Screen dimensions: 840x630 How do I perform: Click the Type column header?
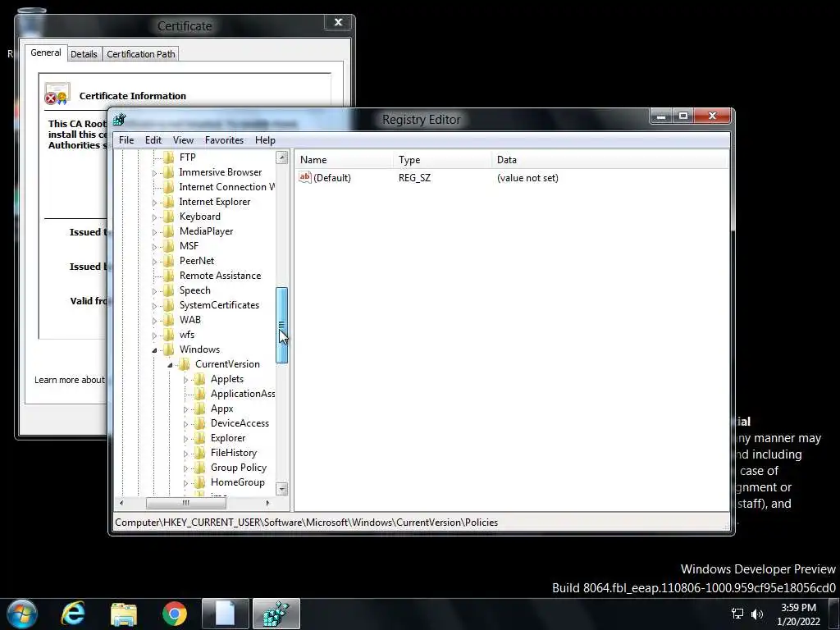pos(442,160)
